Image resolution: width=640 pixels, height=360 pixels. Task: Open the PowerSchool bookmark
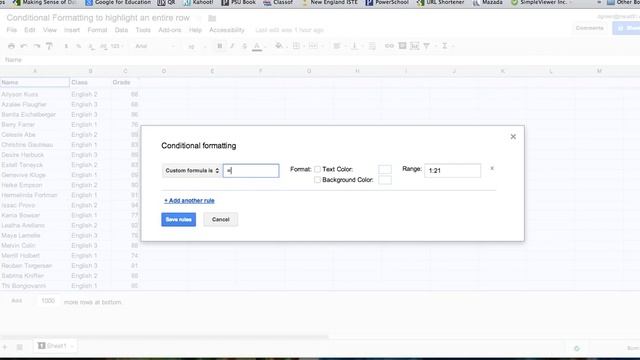(x=387, y=2)
